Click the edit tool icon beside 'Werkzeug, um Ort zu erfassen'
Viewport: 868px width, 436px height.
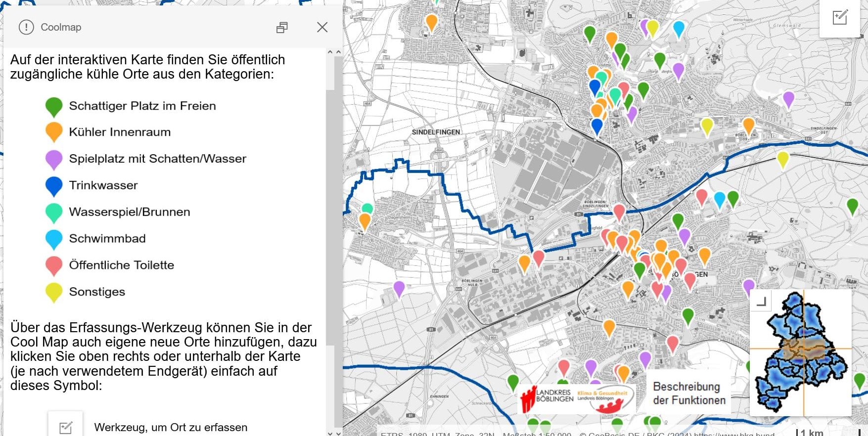(x=66, y=427)
